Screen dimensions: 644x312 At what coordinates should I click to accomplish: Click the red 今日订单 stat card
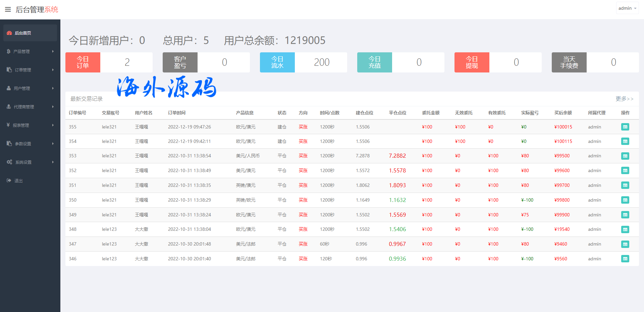tap(83, 62)
